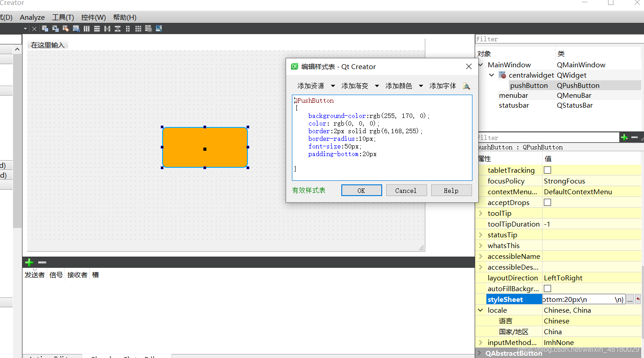Expand the statusTip property row
The image size is (644, 358).
(481, 235)
